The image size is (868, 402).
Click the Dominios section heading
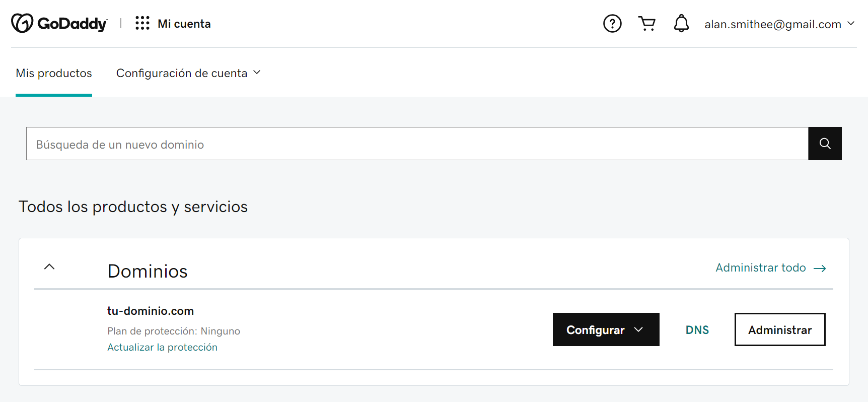click(x=148, y=271)
